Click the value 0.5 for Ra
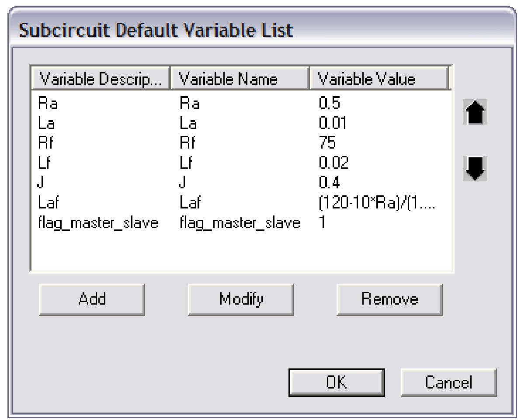The width and height of the screenshot is (521, 420). click(329, 103)
